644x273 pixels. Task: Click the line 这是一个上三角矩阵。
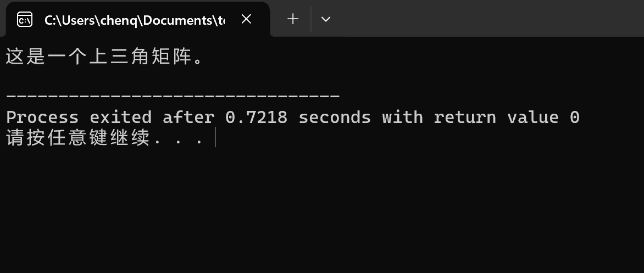(104, 57)
